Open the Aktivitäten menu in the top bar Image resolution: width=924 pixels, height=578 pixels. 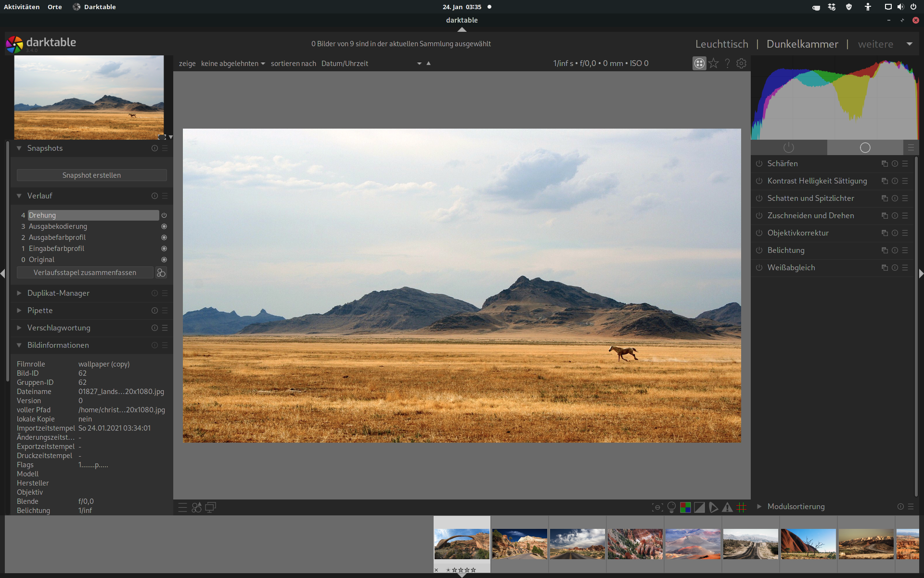pyautogui.click(x=22, y=7)
